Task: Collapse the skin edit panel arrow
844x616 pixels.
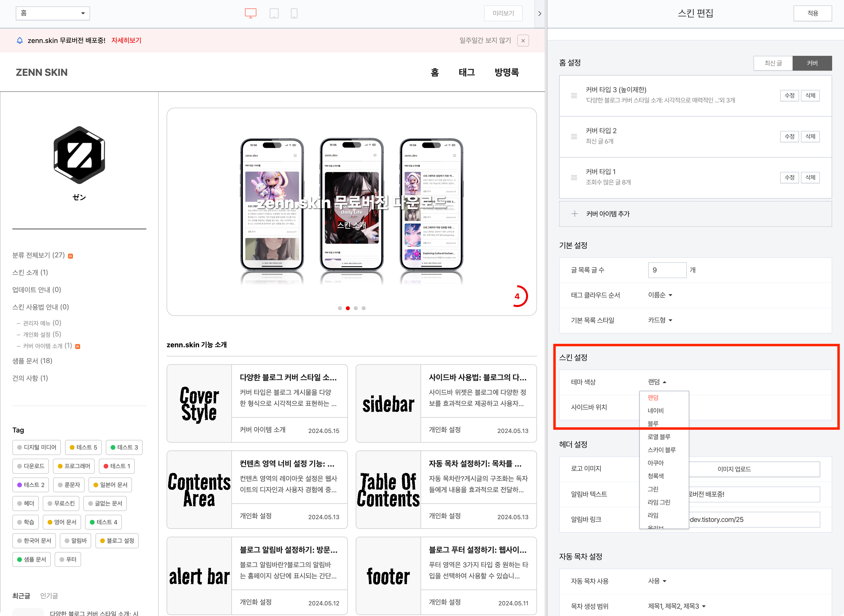Action: pos(539,13)
